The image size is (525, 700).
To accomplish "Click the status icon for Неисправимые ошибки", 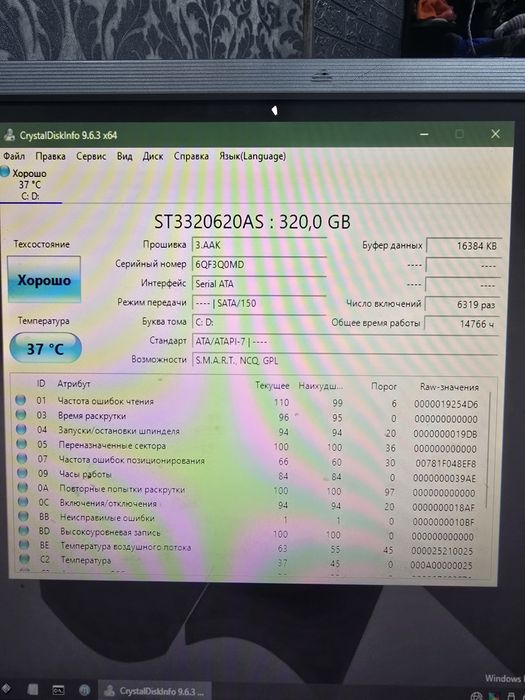I will click(24, 516).
